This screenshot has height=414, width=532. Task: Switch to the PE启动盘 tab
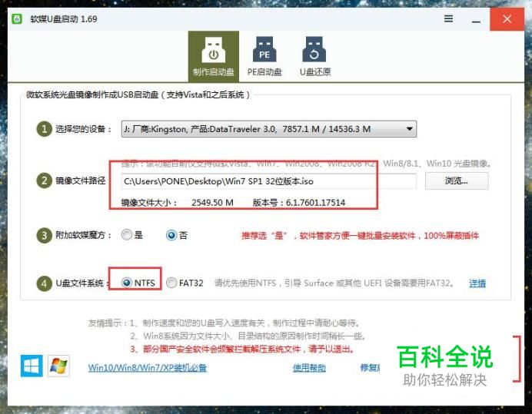tap(264, 57)
